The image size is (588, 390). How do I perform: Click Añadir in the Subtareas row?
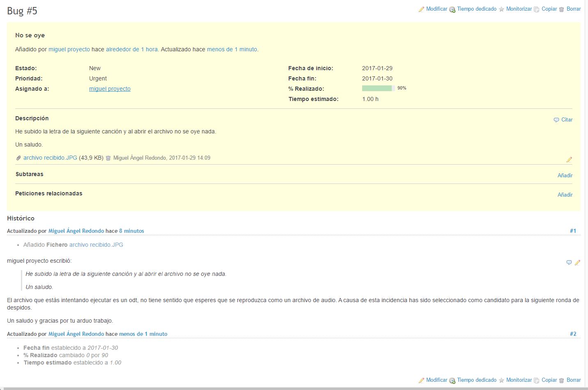point(565,175)
